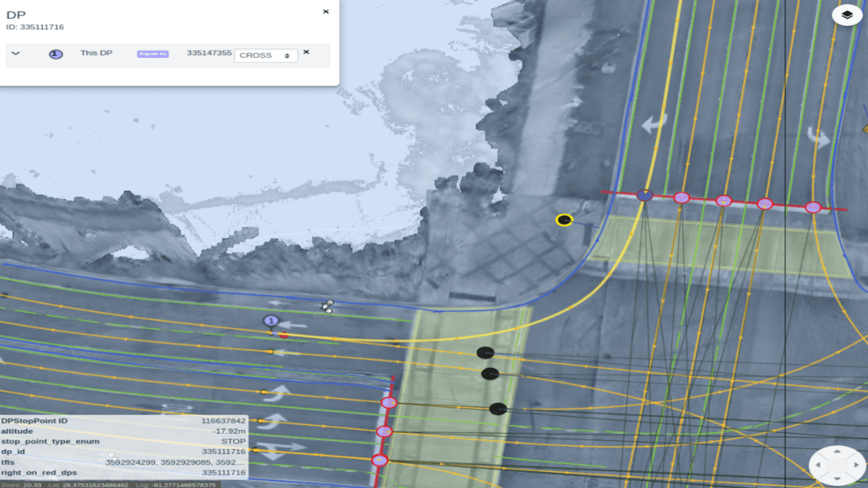Collapse the This DP relation row
Viewport: 868px width, 488px height.
(x=15, y=54)
